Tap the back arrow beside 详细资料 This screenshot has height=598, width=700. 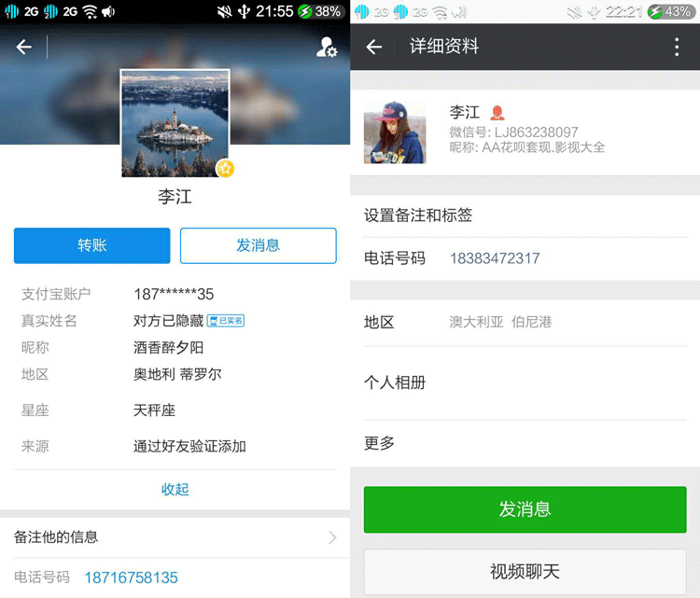374,47
